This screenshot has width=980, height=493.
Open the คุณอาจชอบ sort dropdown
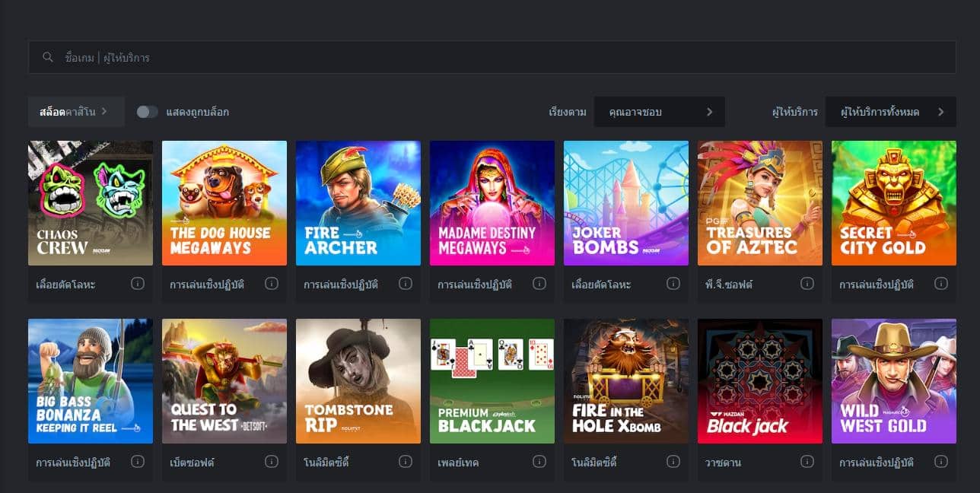(x=660, y=112)
